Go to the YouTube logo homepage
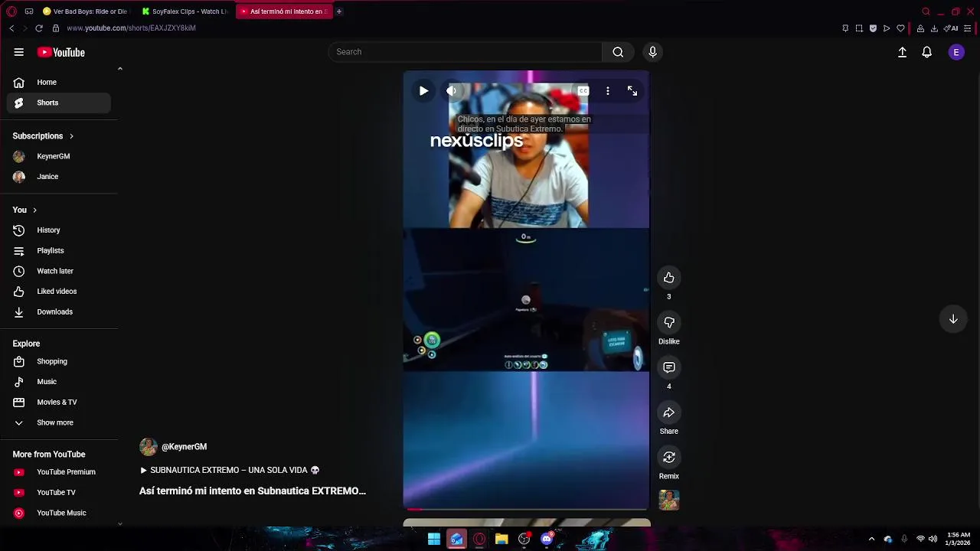Image resolution: width=980 pixels, height=551 pixels. click(x=61, y=52)
